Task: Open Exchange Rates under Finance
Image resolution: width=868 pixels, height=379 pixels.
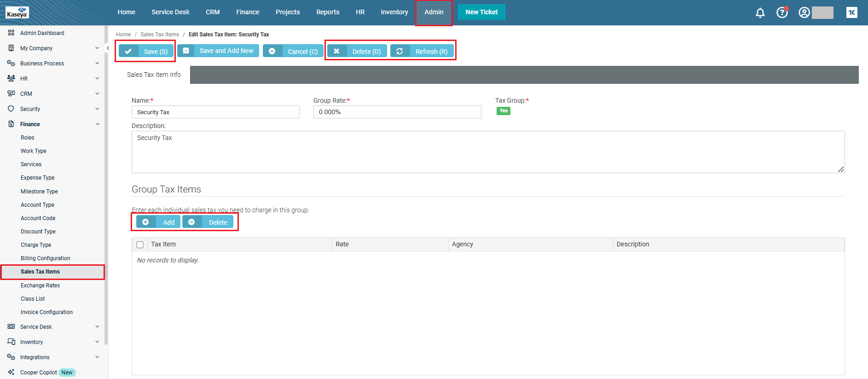Action: click(40, 286)
